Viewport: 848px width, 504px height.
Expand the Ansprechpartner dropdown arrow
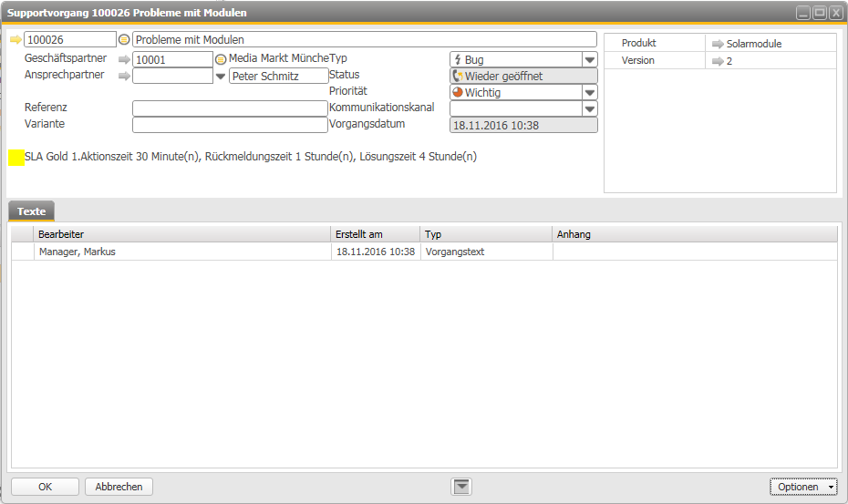(221, 77)
